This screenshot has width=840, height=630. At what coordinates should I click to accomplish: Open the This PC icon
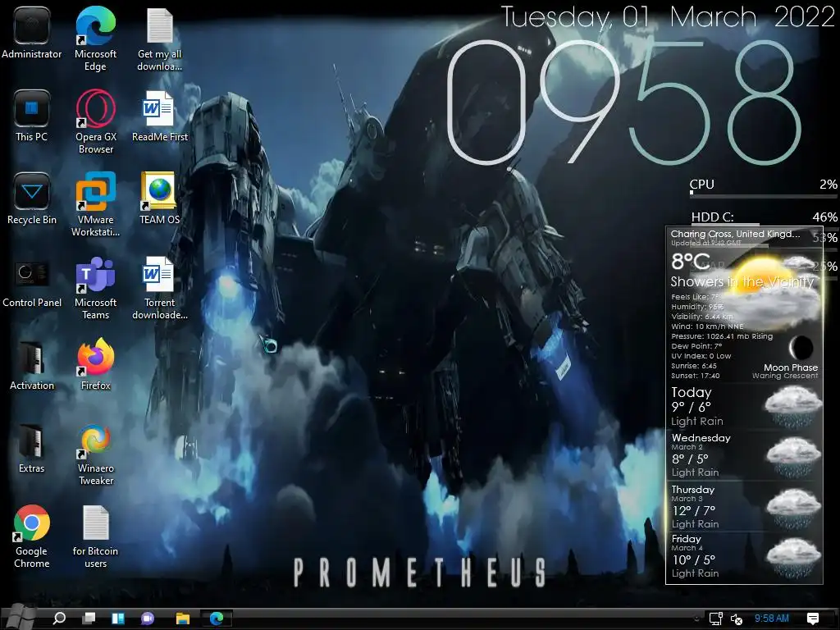[x=32, y=115]
